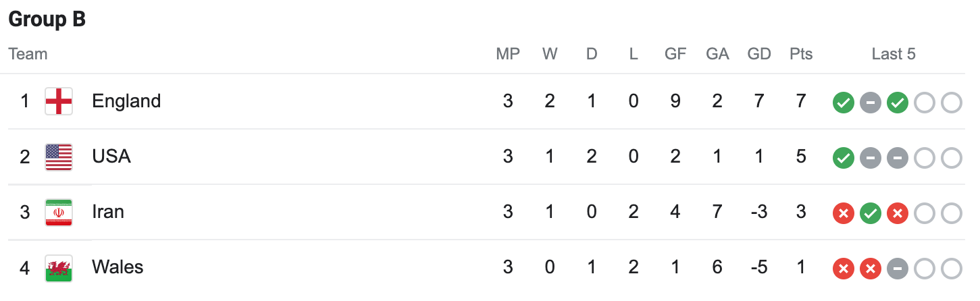
Task: Click the England flag icon
Action: 59,101
